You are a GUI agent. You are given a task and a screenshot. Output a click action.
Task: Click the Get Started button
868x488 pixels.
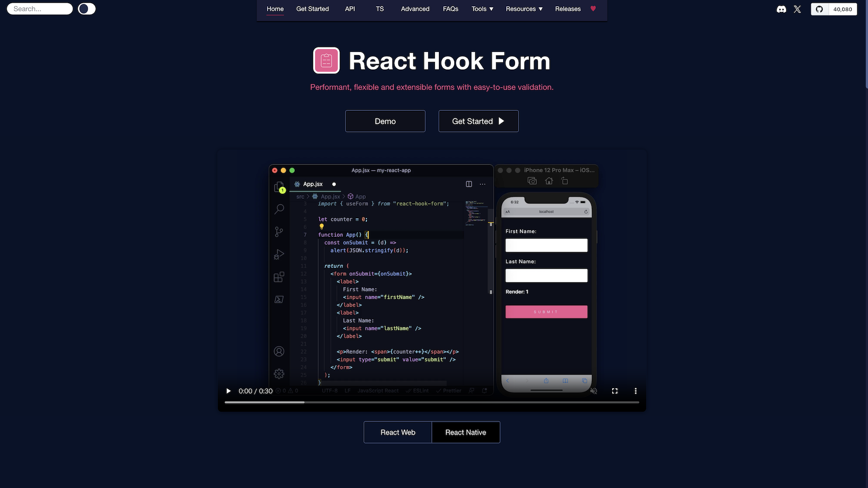[x=478, y=121]
